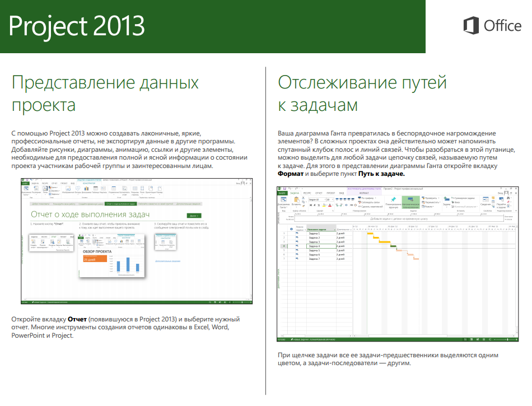Toggle italic formatting in the Gantt ribbon
Viewport: 532px width, 406px height.
[315, 205]
